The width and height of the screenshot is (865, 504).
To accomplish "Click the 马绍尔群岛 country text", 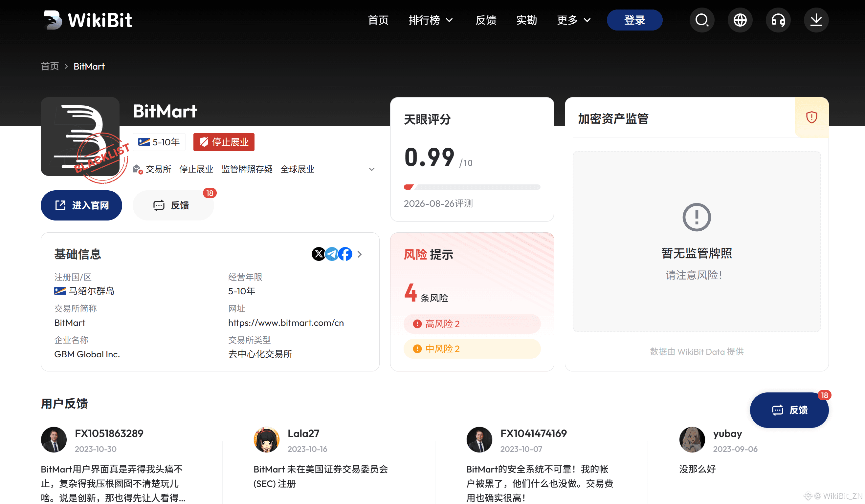I will pyautogui.click(x=92, y=291).
